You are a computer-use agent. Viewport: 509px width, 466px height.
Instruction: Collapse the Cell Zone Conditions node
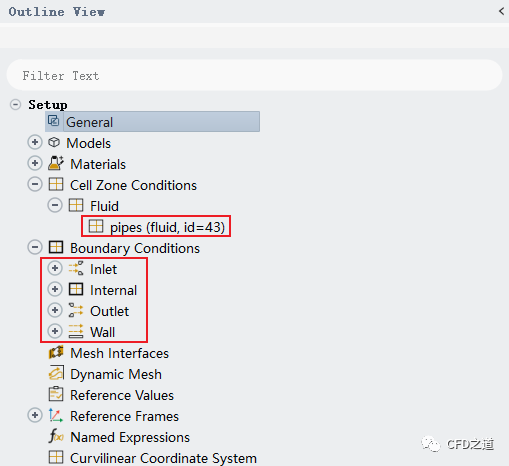35,184
